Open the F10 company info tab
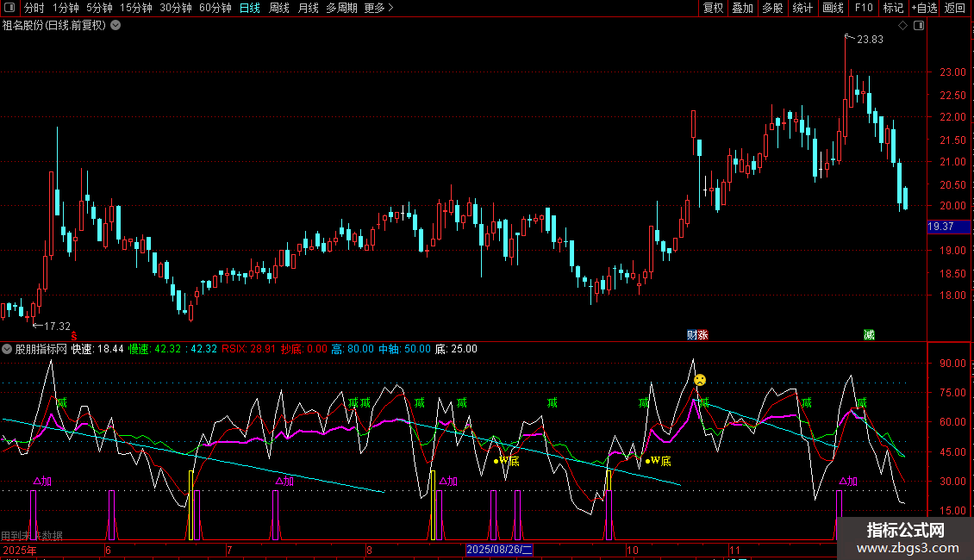 pyautogui.click(x=863, y=8)
